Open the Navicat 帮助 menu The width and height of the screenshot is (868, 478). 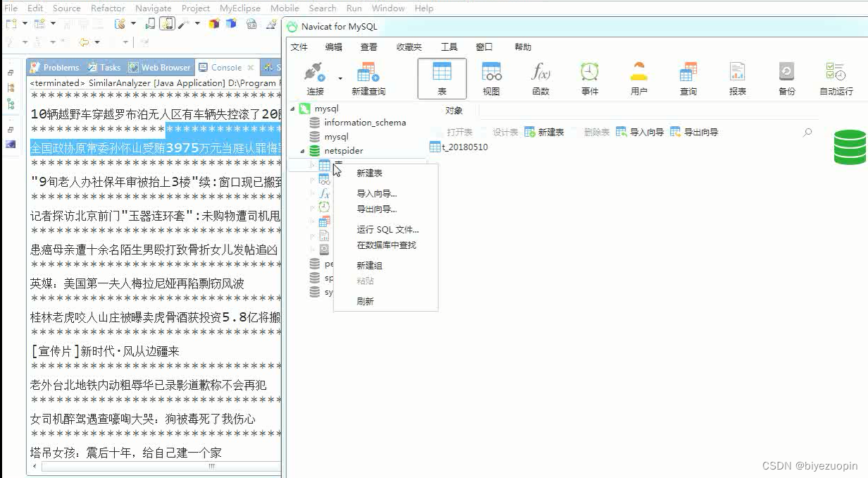pos(523,47)
